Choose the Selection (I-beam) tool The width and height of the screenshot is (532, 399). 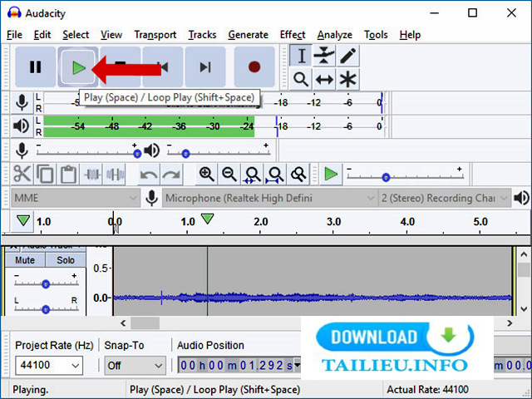tap(301, 56)
